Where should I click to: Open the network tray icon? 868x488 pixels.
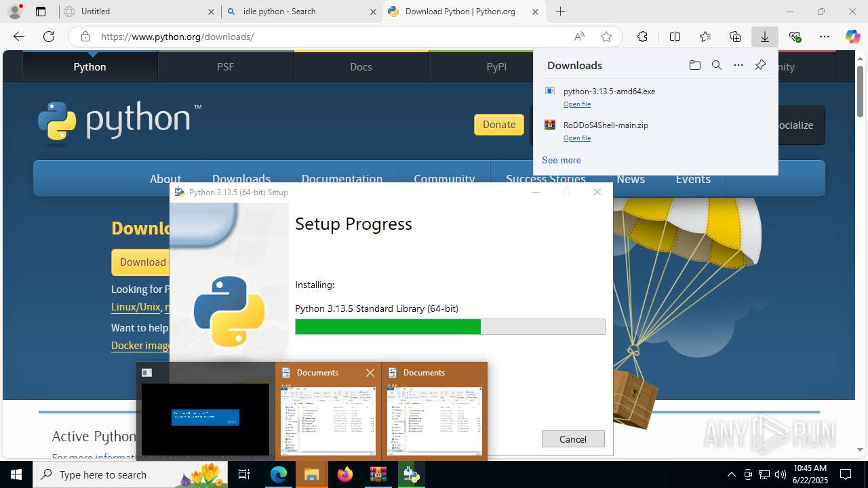click(764, 474)
